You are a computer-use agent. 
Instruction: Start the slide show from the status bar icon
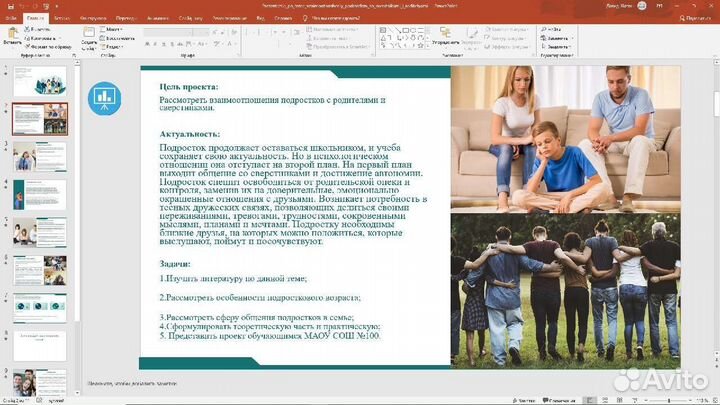click(x=635, y=401)
